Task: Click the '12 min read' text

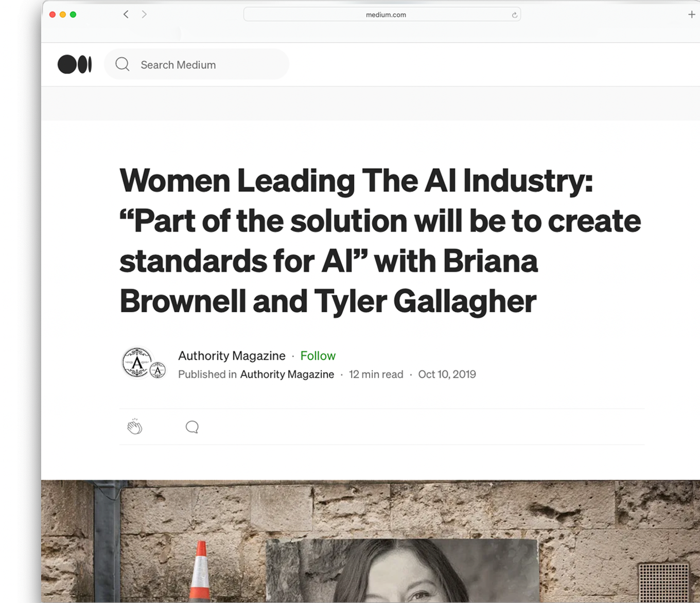Action: pos(376,374)
